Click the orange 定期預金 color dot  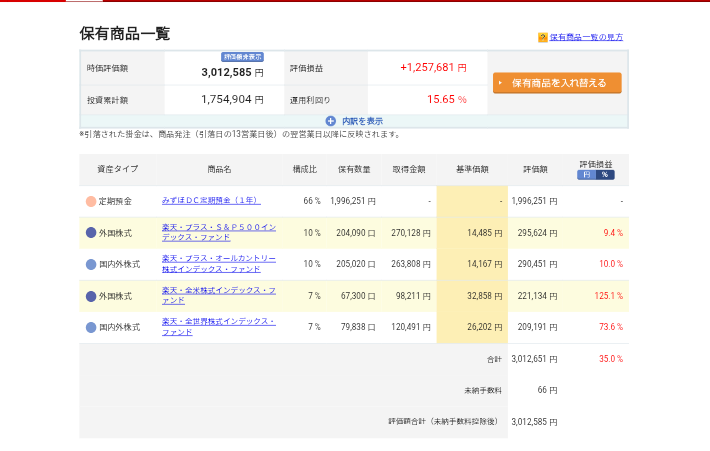click(91, 201)
